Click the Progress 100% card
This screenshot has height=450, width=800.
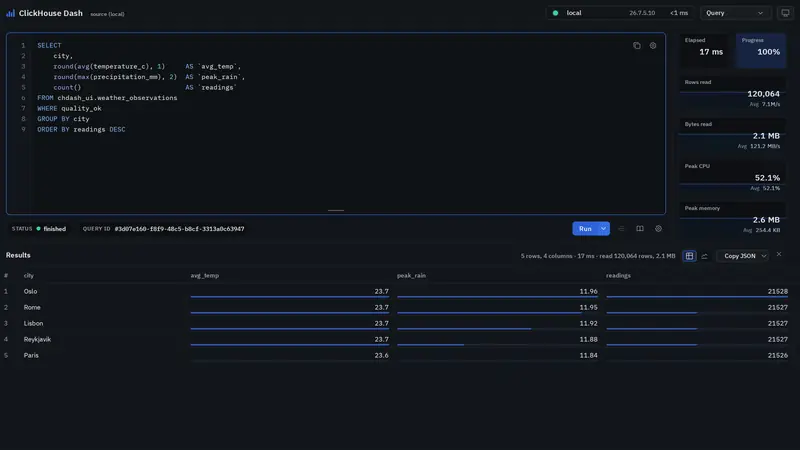[x=761, y=49]
